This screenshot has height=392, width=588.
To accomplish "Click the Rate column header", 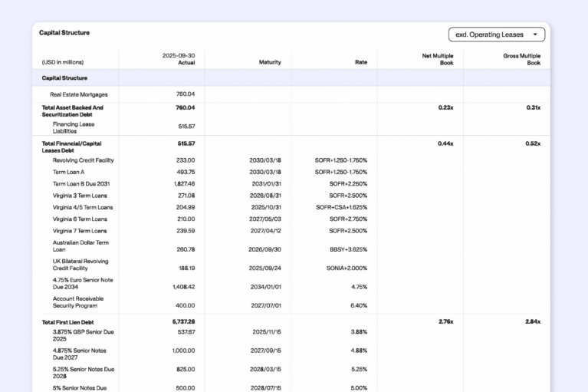I will tap(361, 62).
